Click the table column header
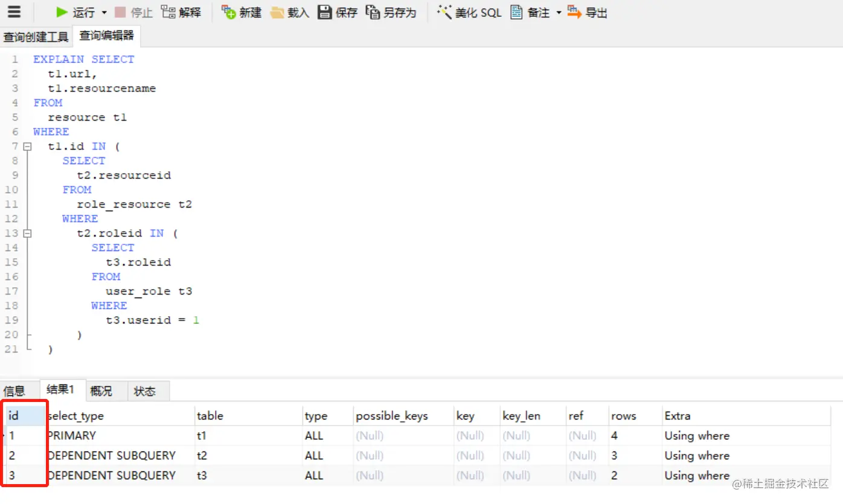Screen dimensions: 843x504 coord(248,416)
